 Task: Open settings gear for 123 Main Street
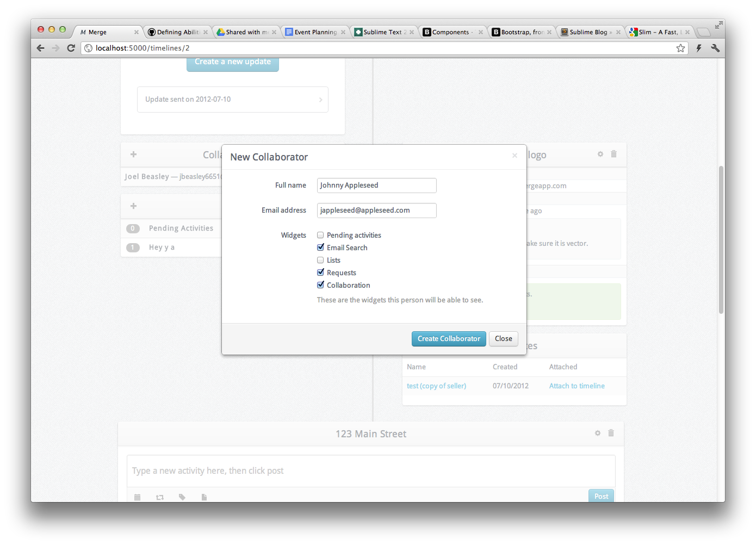pos(597,433)
